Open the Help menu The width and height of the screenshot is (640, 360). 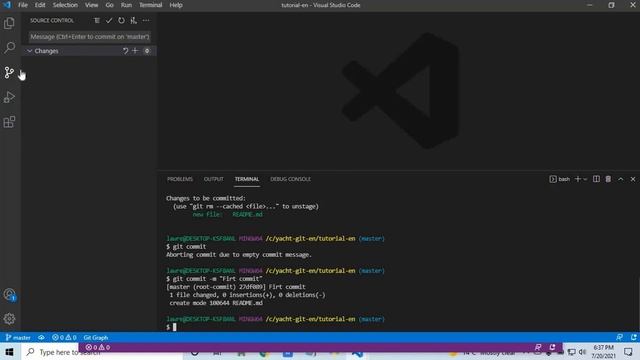176,5
